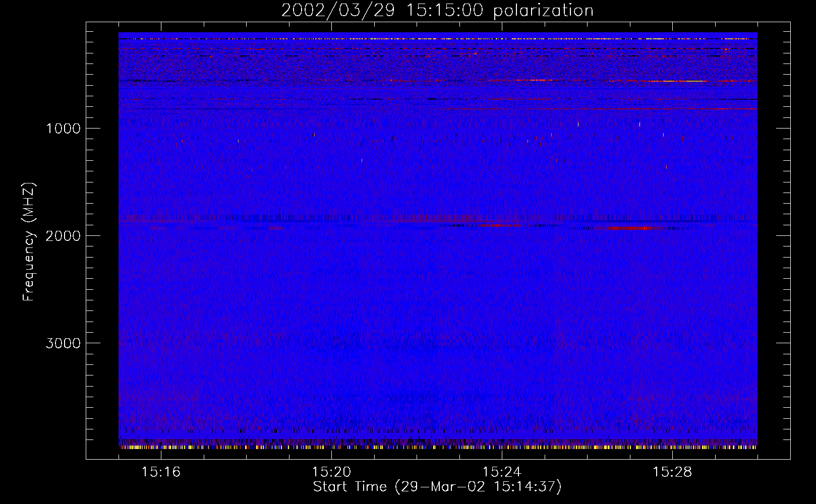Click the "15:24" time tick label

click(x=502, y=472)
